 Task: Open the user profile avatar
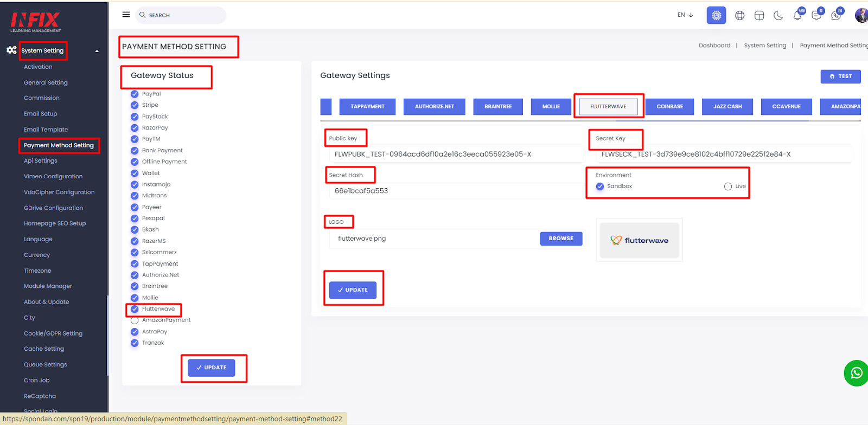(861, 15)
